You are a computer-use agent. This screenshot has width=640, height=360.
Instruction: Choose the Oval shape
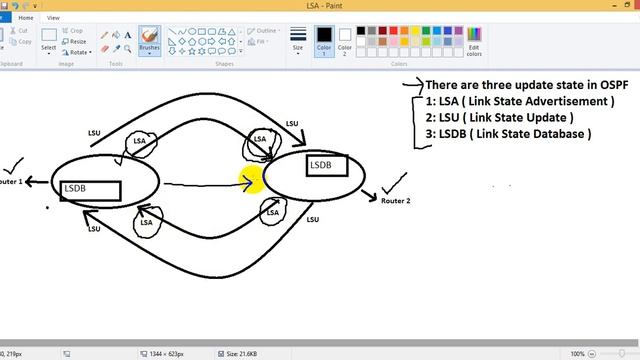192,31
